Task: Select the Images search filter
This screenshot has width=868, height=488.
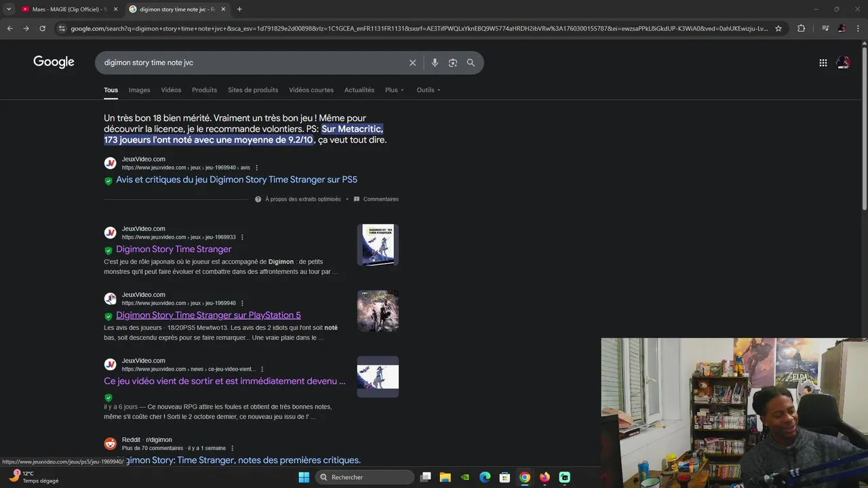Action: point(139,89)
